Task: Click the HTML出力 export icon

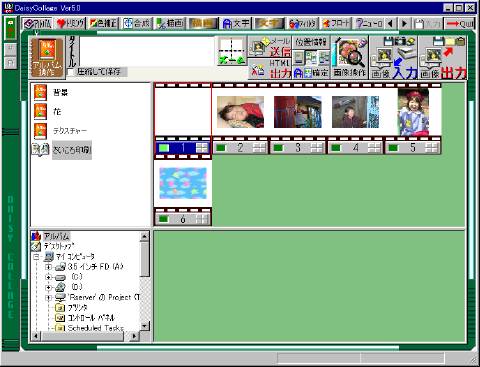Action: 269,69
